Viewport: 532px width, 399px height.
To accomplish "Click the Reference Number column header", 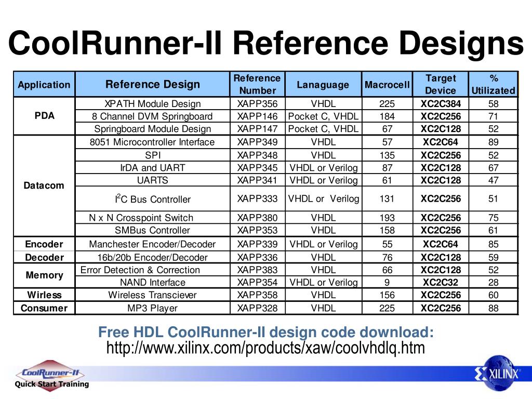I will click(x=258, y=84).
